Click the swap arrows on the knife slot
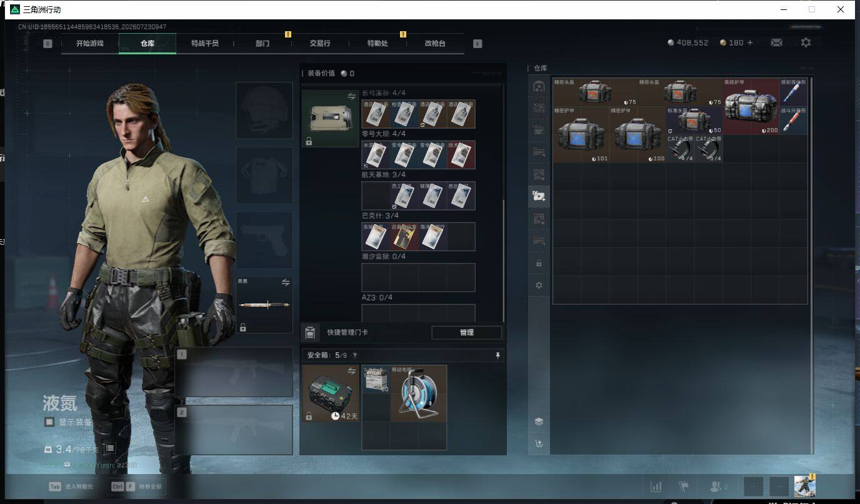 [x=286, y=282]
